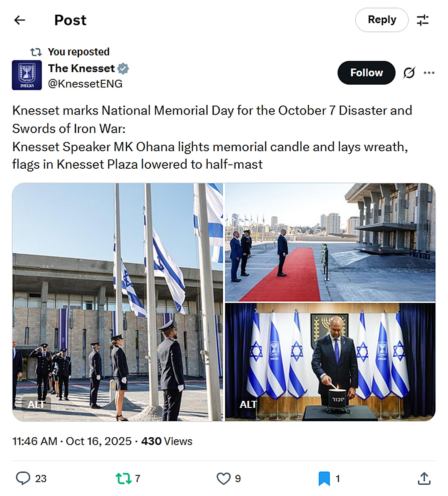448x496 pixels.
Task: Click the share post icon
Action: point(424,478)
